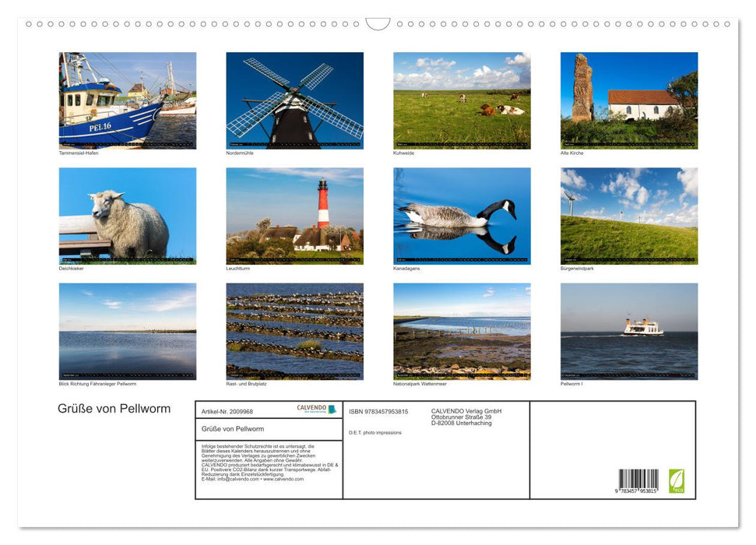Open the Leuchtturm lighthouse image
Viewport: 756px width, 545px height.
295,216
